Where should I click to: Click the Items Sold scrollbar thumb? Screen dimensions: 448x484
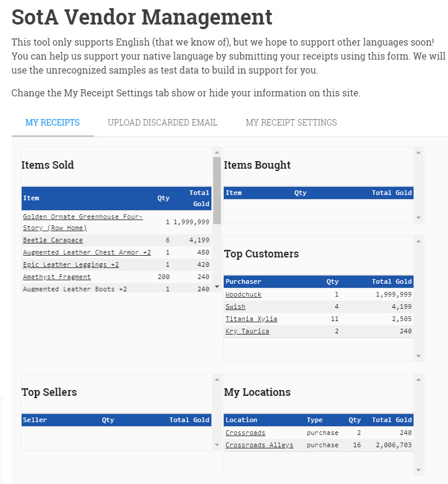point(217,190)
